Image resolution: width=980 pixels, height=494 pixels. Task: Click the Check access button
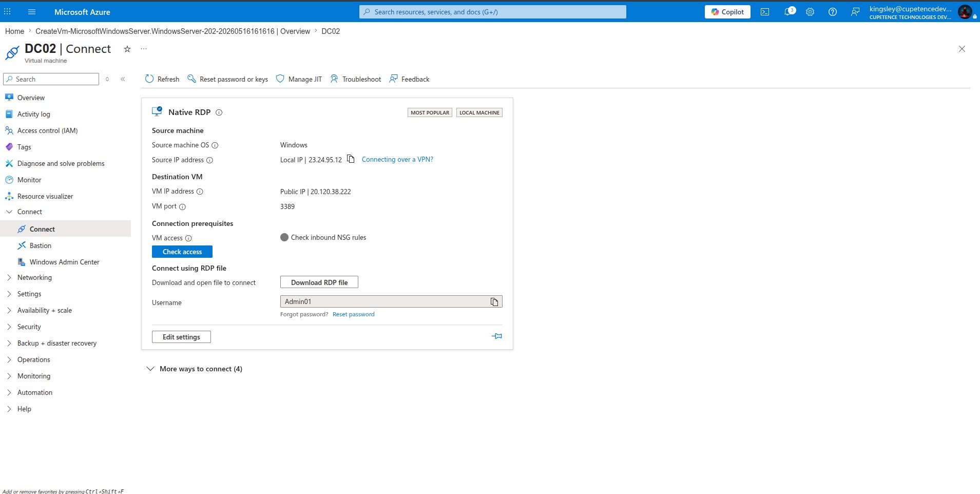pos(182,252)
